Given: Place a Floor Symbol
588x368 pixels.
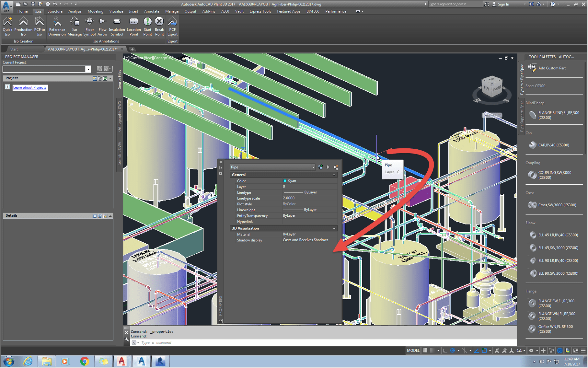Looking at the screenshot, I should pos(89,27).
